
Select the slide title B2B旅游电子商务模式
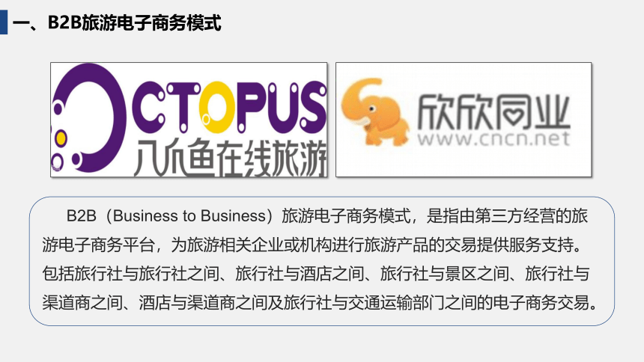(x=117, y=22)
